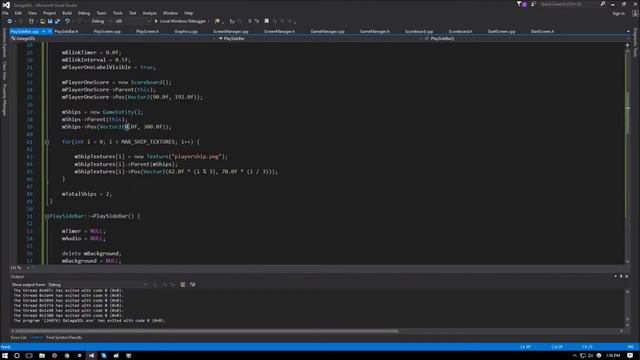The height and width of the screenshot is (360, 640).
Task: Switch to the PlaySideBar.h tab
Action: [x=66, y=31]
